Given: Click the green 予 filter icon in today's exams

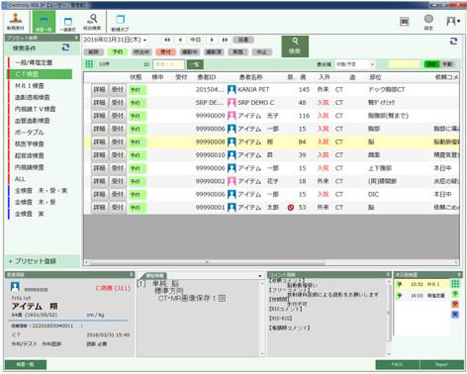Looking at the screenshot, I should pos(455,294).
